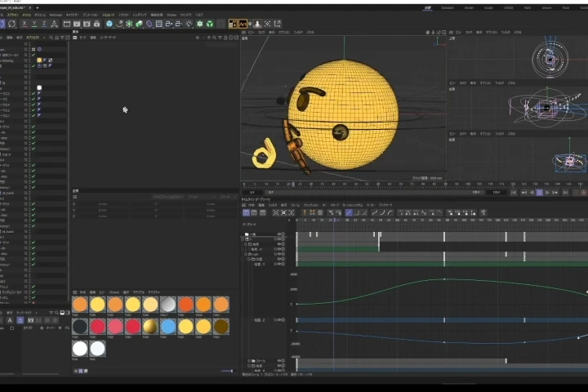
Task: Go to the start of the animation
Action: click(x=514, y=193)
